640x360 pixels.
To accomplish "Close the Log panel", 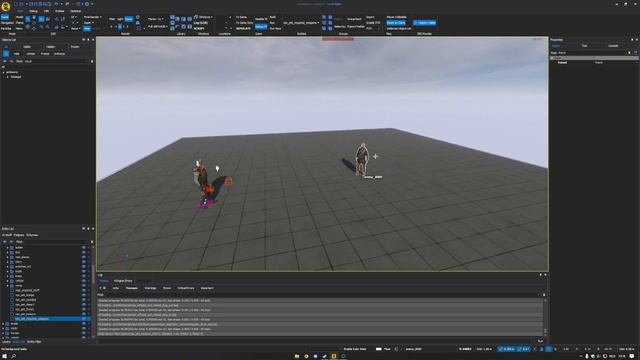I will pos(545,275).
